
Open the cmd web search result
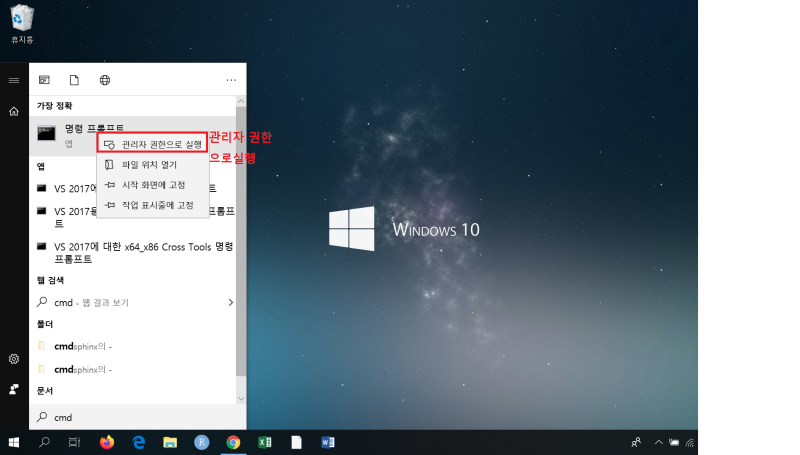click(x=135, y=302)
